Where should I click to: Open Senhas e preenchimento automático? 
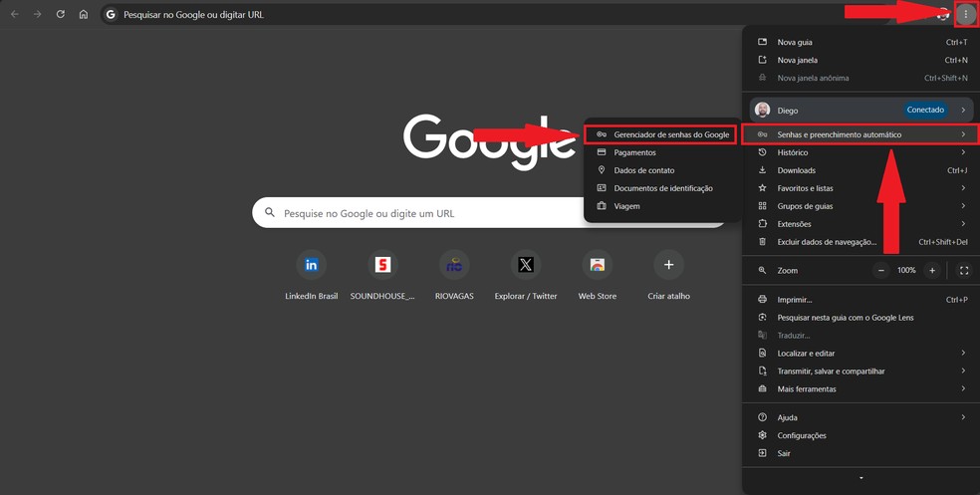click(x=861, y=134)
